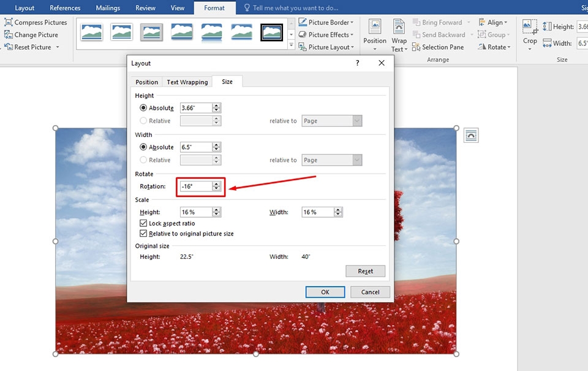Screen dimensions: 588x371
Task: Open the References ribbon tab
Action: click(65, 8)
